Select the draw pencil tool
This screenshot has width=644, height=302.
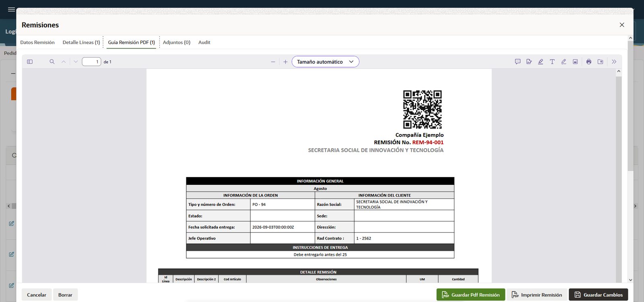coord(563,62)
